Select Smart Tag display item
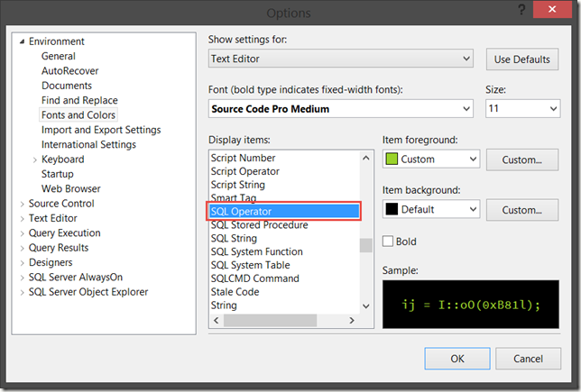 [234, 197]
